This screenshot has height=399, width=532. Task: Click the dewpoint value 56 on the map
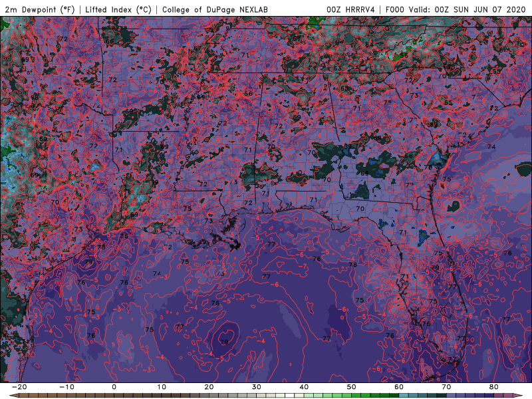click(404, 55)
